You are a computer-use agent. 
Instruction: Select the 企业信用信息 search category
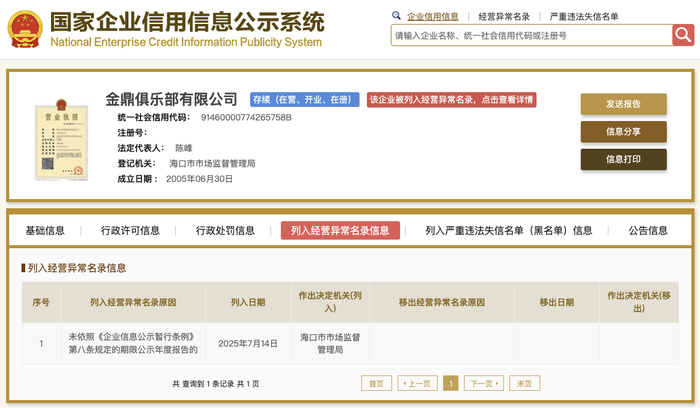coord(433,17)
